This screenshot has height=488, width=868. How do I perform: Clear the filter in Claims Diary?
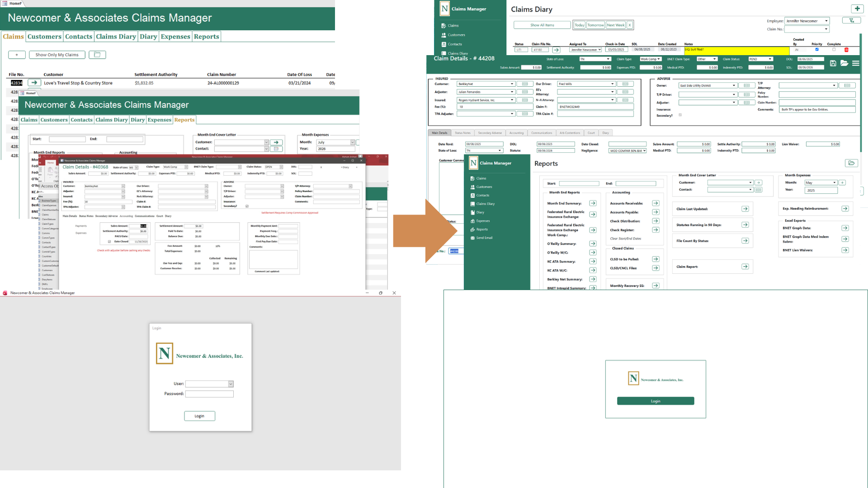point(851,20)
